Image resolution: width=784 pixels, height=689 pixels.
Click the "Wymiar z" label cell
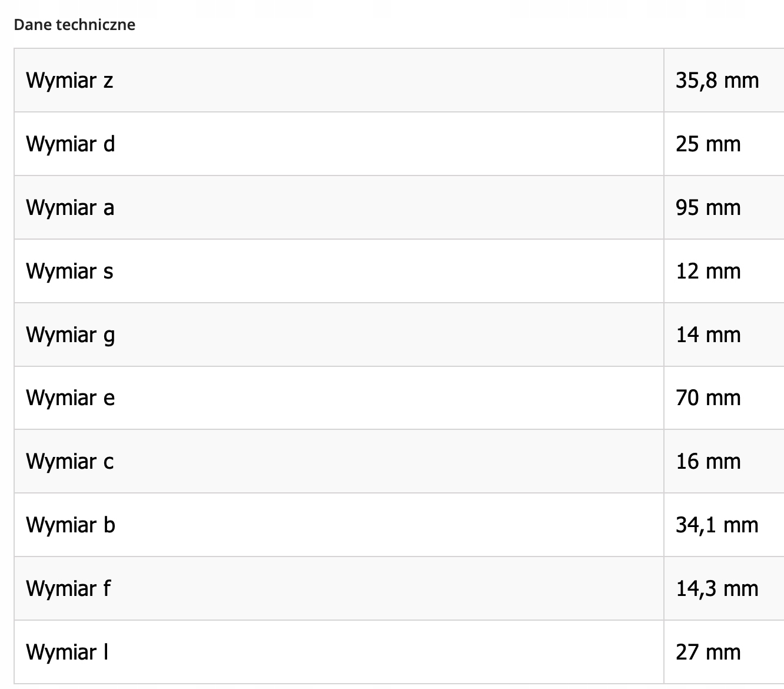click(69, 80)
